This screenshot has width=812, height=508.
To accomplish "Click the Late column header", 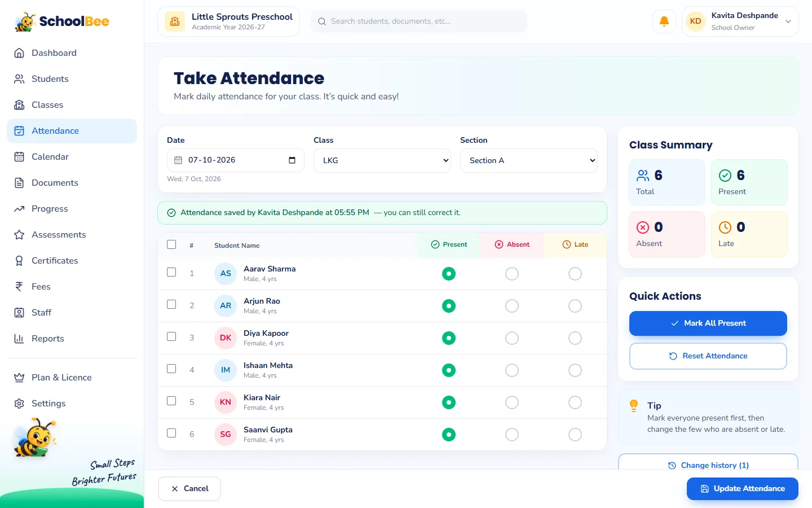I will click(575, 245).
